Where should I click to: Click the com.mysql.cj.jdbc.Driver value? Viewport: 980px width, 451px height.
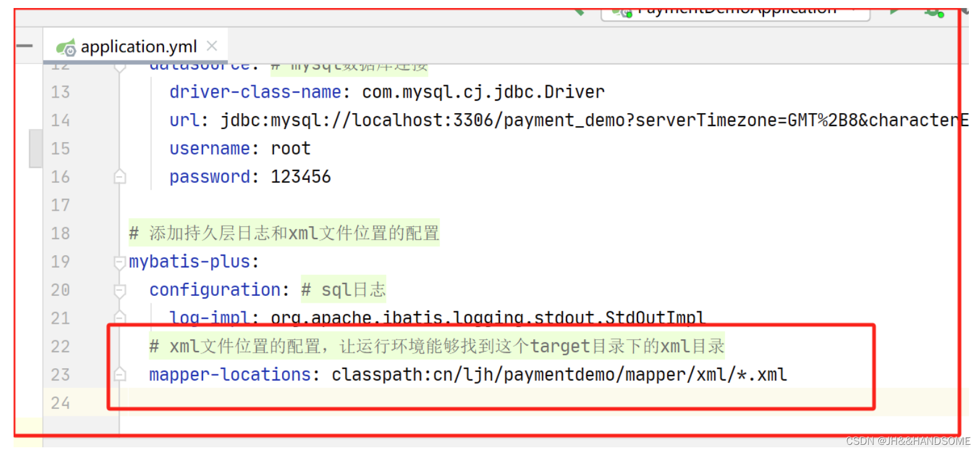(x=483, y=92)
